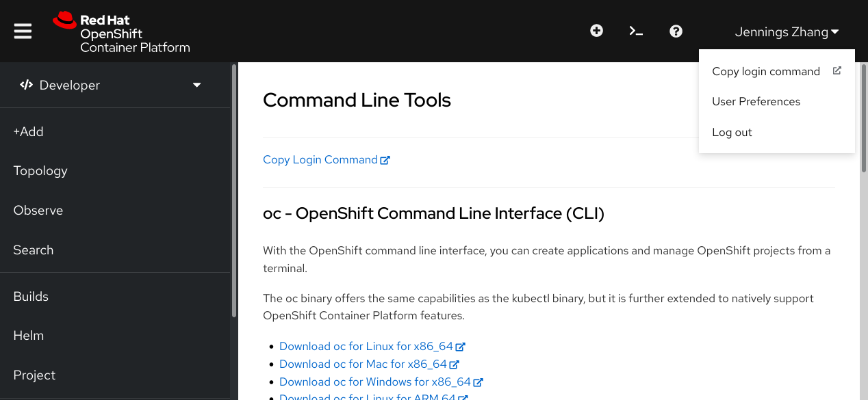Click the Command Line Tools heading
The height and width of the screenshot is (400, 868).
[357, 101]
